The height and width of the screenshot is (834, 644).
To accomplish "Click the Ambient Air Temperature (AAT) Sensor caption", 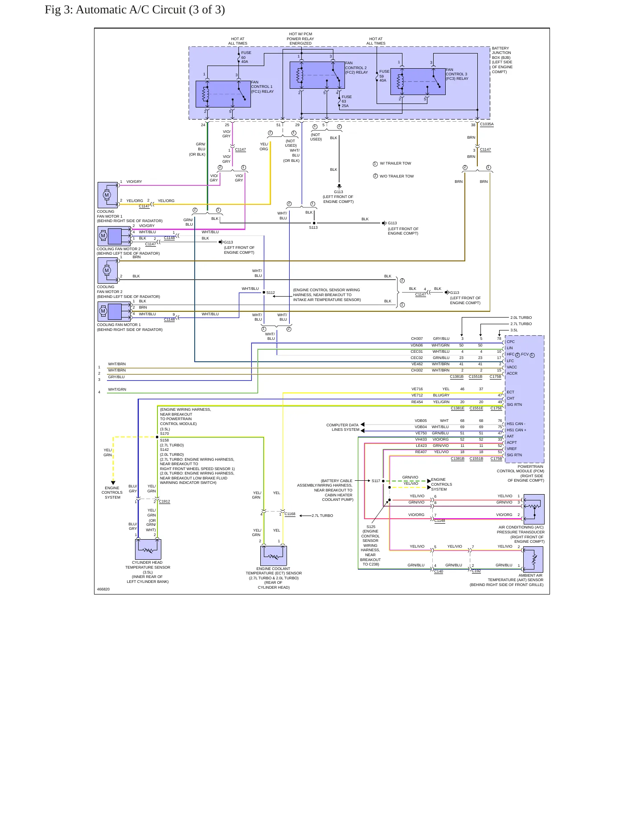I will pos(507,580).
